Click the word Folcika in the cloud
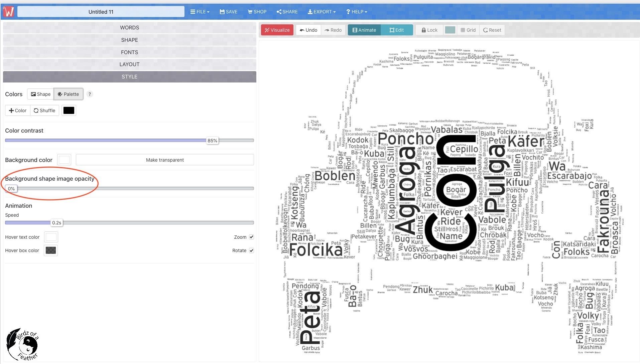640x364 pixels. pyautogui.click(x=316, y=250)
